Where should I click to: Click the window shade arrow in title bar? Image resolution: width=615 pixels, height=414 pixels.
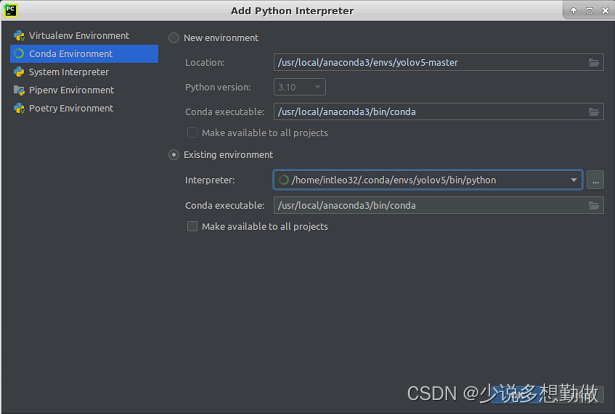[573, 11]
